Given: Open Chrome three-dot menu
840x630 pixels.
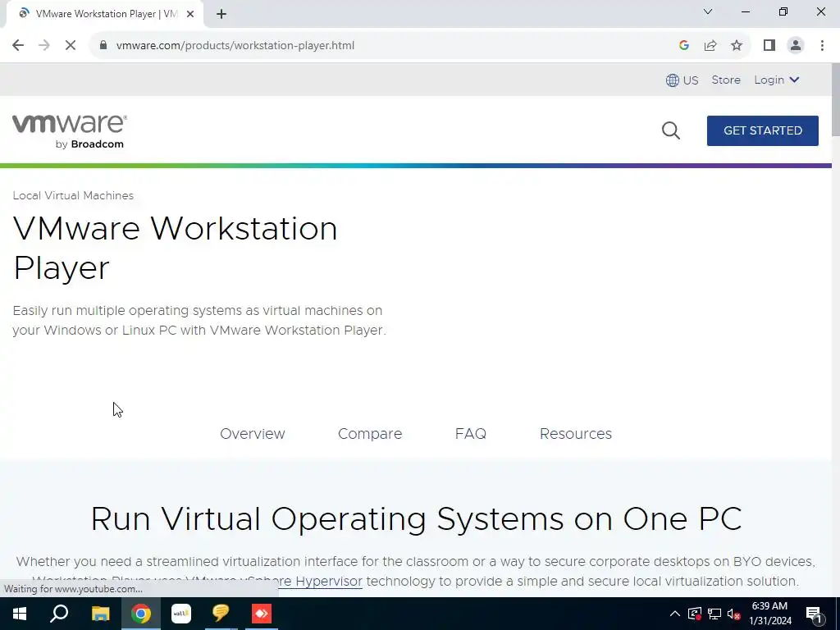Looking at the screenshot, I should click(x=822, y=46).
